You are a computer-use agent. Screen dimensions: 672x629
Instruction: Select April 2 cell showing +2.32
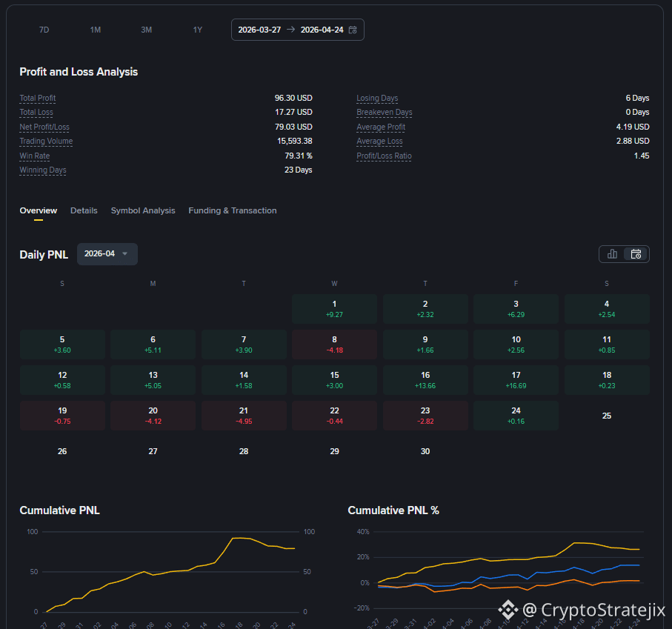click(425, 309)
